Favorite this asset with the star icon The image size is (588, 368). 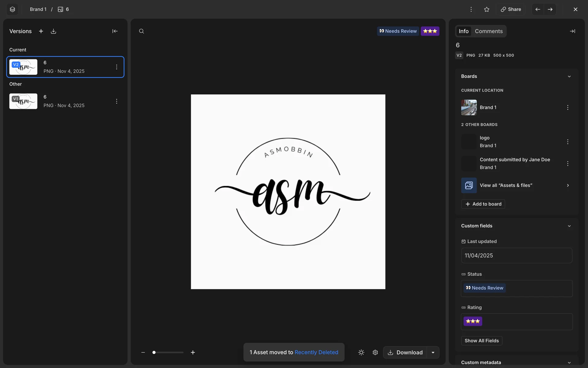(x=487, y=9)
